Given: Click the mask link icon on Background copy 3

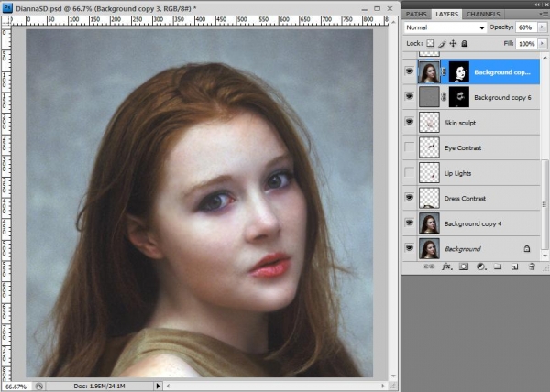Looking at the screenshot, I should pos(444,71).
